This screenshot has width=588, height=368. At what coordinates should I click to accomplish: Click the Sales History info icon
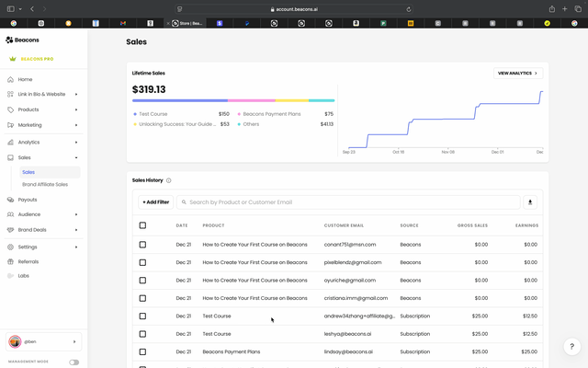[x=169, y=180]
